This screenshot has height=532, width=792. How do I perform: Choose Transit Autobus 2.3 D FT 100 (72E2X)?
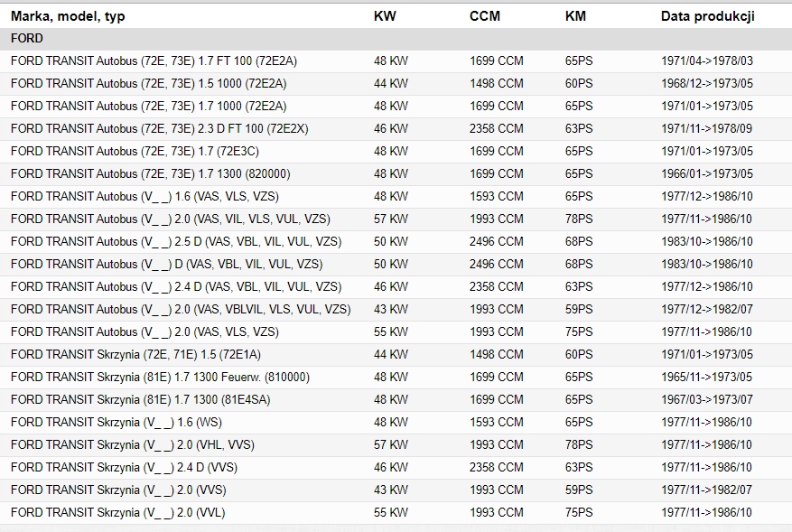tap(159, 129)
